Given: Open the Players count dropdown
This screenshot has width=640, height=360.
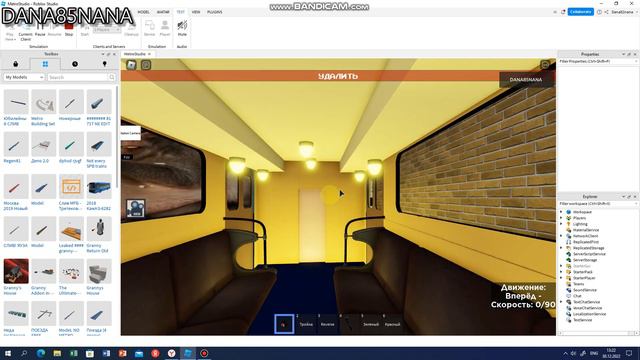Looking at the screenshot, I should (107, 30).
